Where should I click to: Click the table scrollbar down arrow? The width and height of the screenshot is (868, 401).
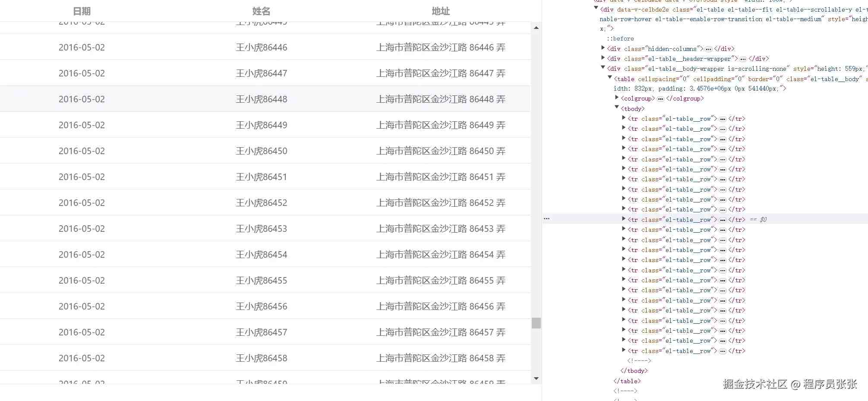[536, 379]
